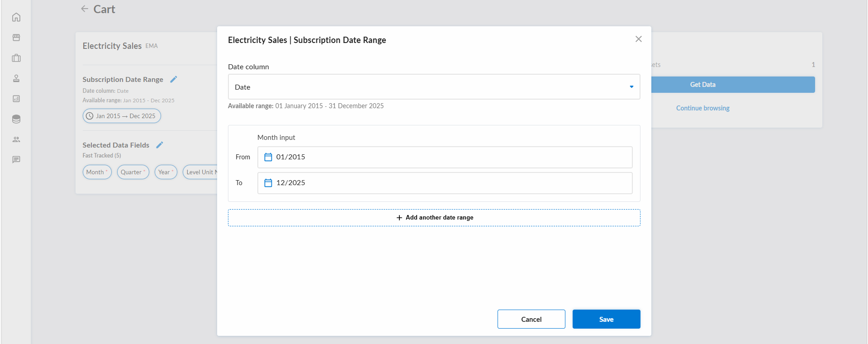
Task: Select the Jan 2015 → Dec 2025 chip
Action: pos(122,116)
